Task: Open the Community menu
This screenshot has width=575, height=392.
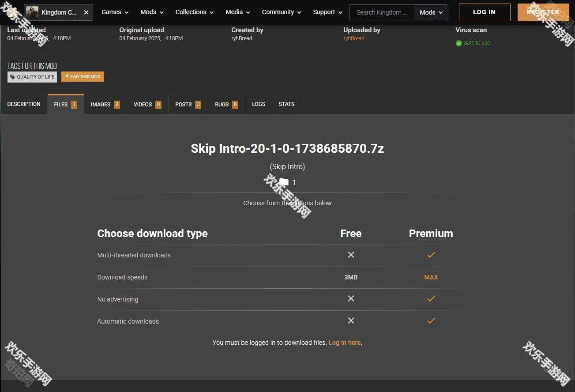Action: tap(281, 12)
